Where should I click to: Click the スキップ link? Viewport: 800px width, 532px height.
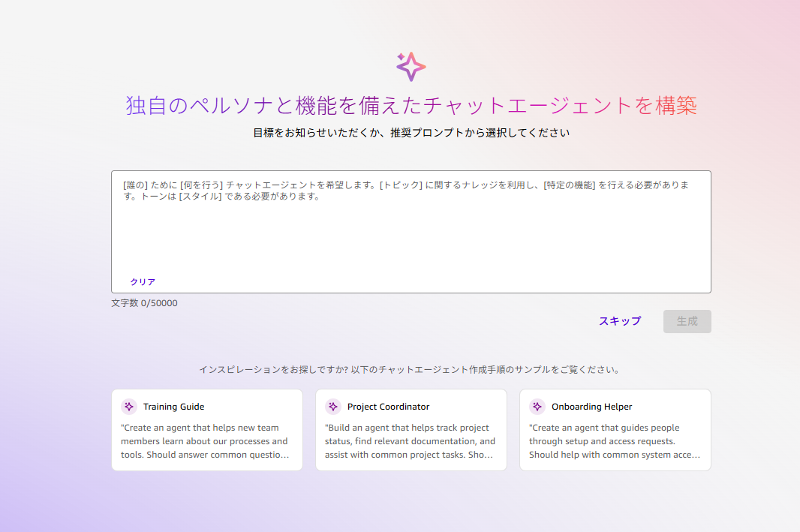pos(620,321)
